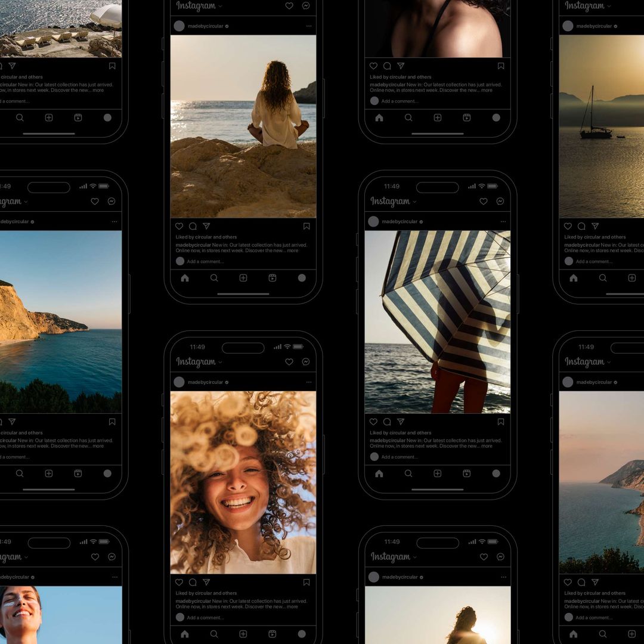Open madebycircular's profile avatar beside the username
644x644 pixels.
tap(179, 382)
